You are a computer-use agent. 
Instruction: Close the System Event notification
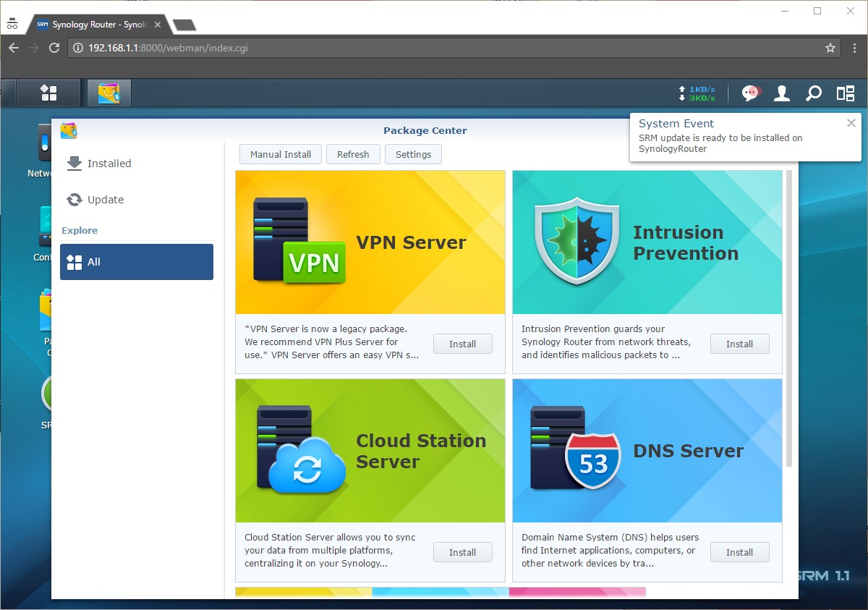coord(851,123)
